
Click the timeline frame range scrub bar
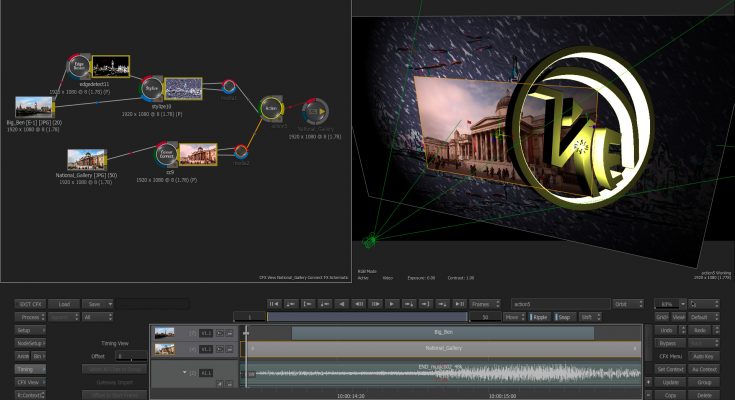click(x=367, y=317)
